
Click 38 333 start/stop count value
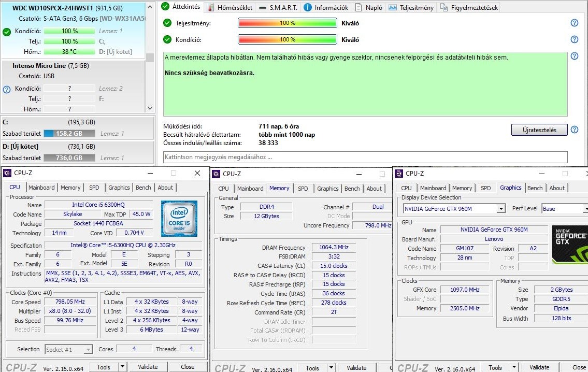[268, 143]
